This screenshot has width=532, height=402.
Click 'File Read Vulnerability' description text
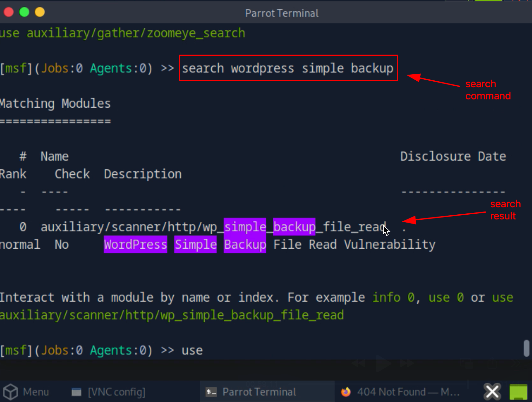[x=354, y=245]
